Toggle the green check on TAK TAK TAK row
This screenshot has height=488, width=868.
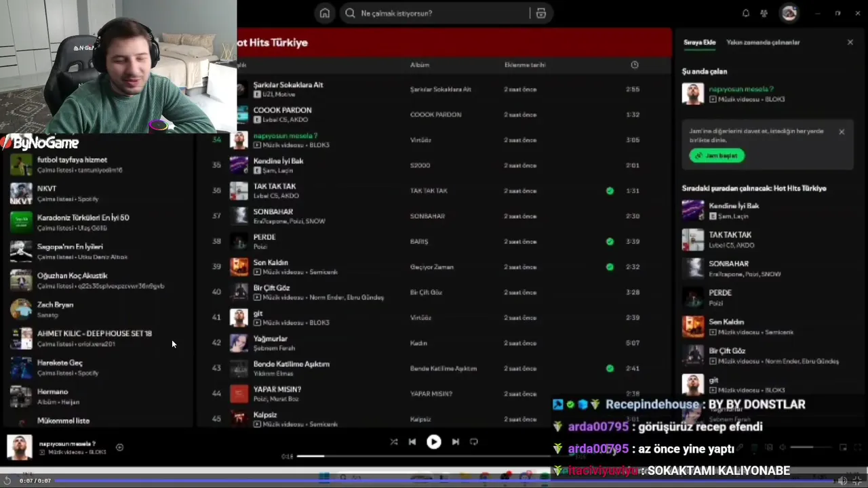tap(610, 191)
